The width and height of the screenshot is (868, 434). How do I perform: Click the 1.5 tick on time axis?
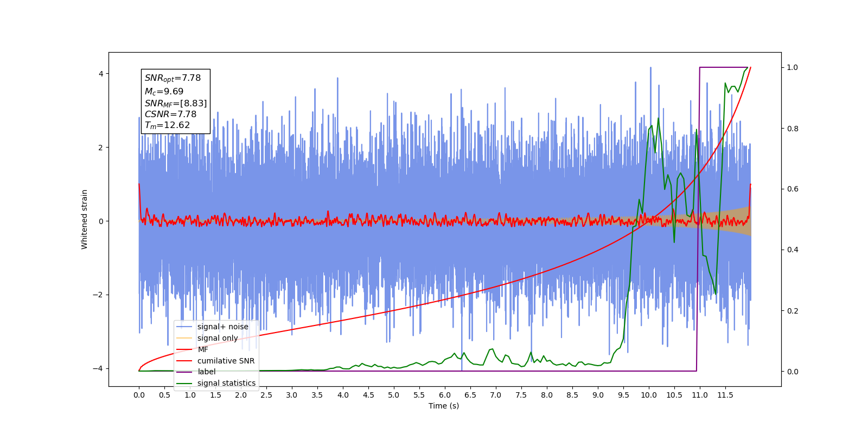pyautogui.click(x=215, y=395)
